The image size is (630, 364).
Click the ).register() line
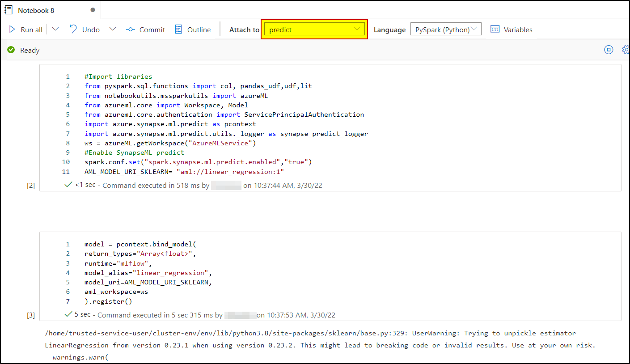point(108,301)
